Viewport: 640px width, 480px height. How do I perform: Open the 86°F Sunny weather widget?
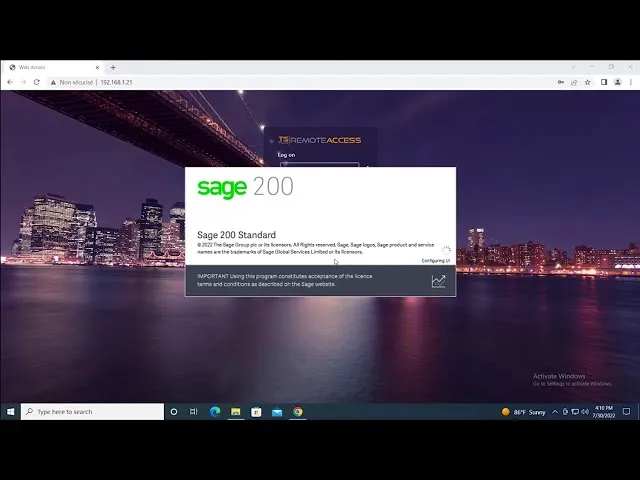click(523, 412)
